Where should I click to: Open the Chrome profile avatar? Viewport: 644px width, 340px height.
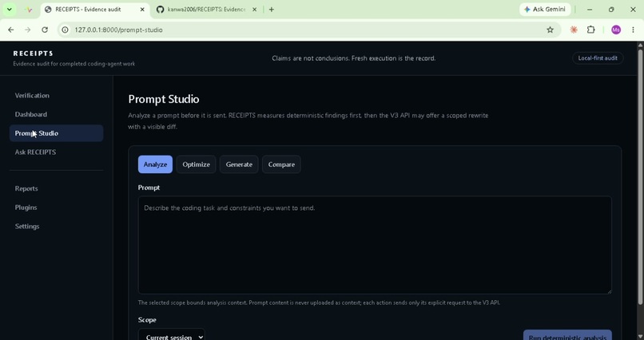616,30
